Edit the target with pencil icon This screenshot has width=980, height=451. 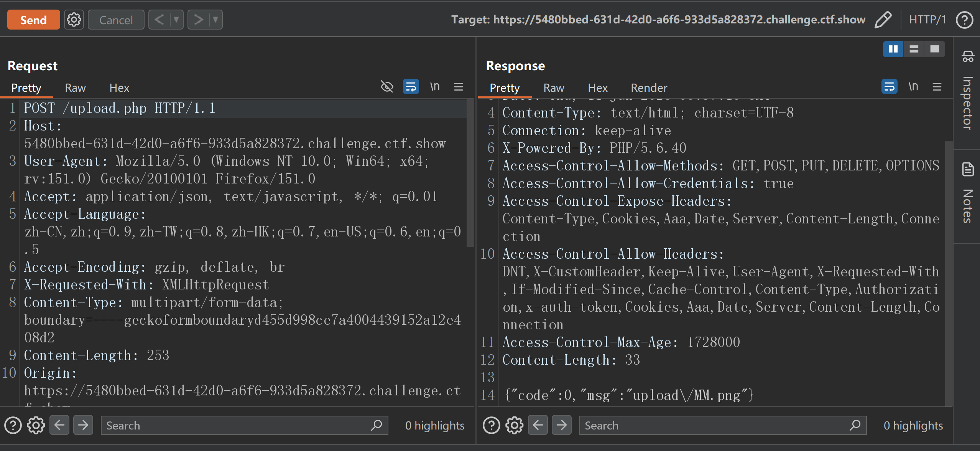[x=883, y=20]
